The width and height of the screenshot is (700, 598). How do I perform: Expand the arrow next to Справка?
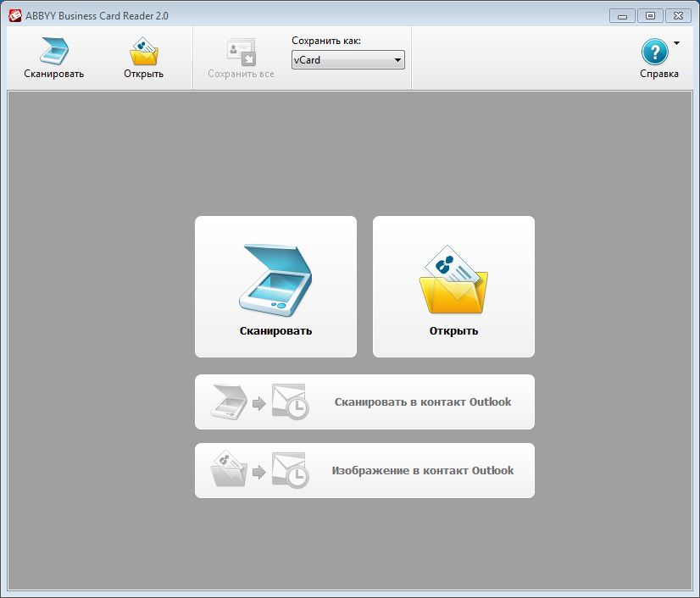677,43
